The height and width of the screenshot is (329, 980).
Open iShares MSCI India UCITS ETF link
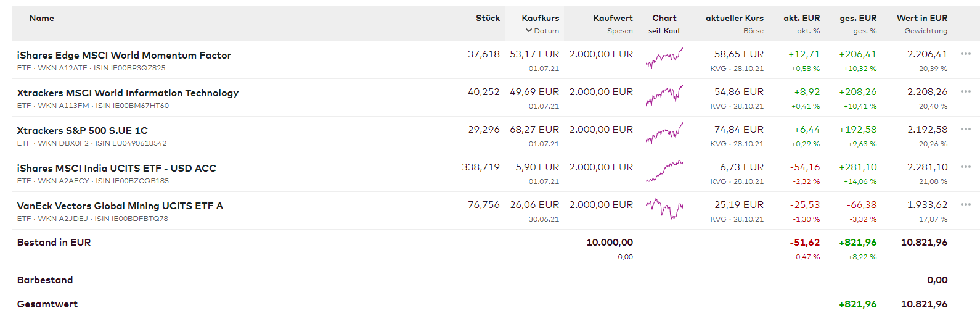coord(116,169)
